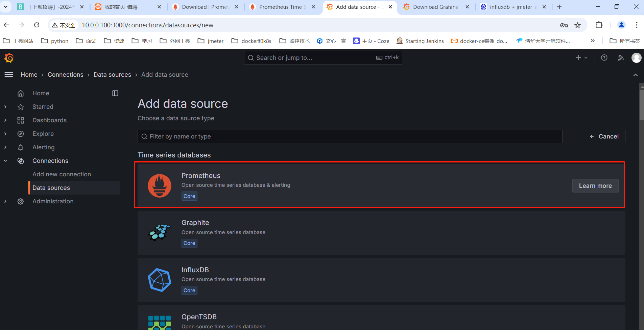Select Data sources in the sidebar

pos(75,188)
